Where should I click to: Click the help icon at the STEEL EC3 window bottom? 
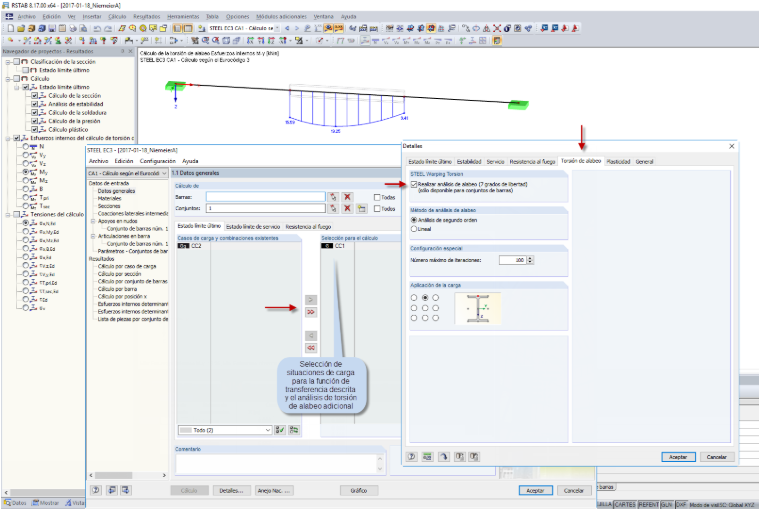(96, 490)
